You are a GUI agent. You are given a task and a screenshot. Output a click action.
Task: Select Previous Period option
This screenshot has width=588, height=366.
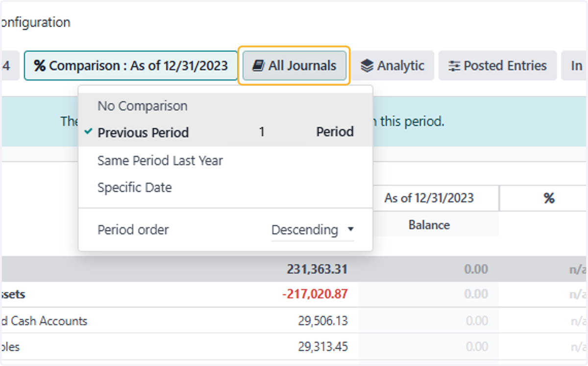(225, 132)
